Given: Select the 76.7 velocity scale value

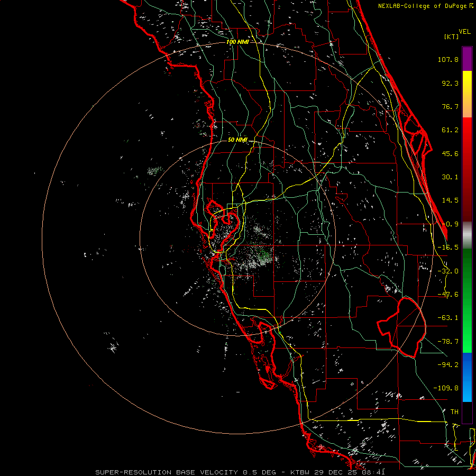Looking at the screenshot, I should click(x=450, y=106).
